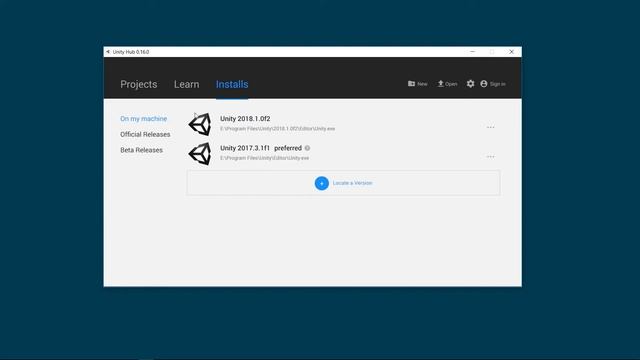Click the Unity 2018.1.0f2 install path text
The image size is (640, 360).
(278, 129)
